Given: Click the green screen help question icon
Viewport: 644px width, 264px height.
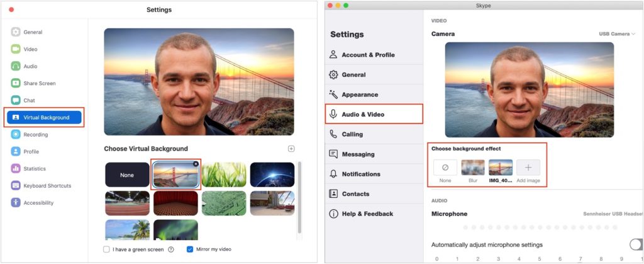Looking at the screenshot, I should click(171, 250).
